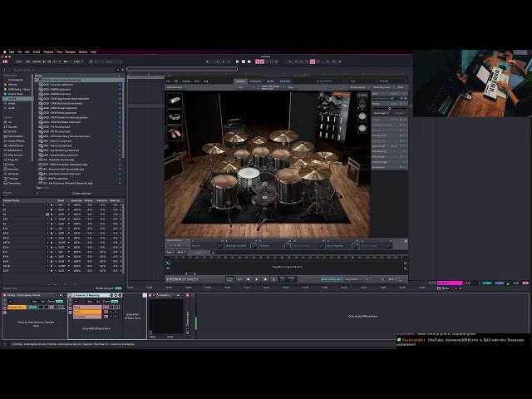Click Hide button in Superior Mapping rack
The height and width of the screenshot is (399, 532).
[x=115, y=301]
